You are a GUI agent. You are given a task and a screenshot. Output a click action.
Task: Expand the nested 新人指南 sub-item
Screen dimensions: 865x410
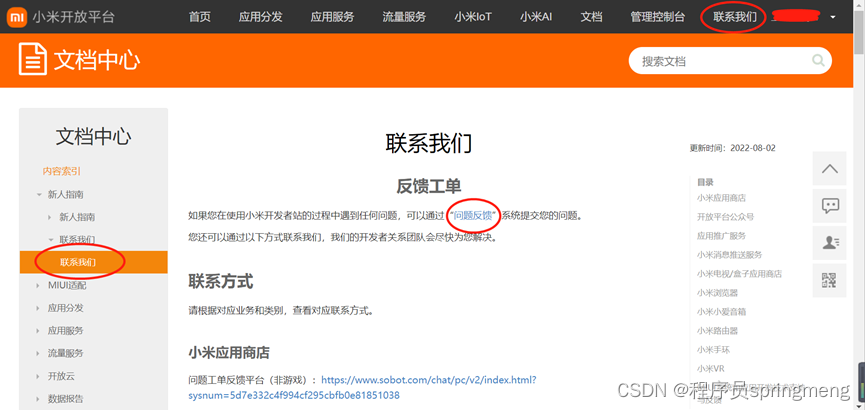50,217
